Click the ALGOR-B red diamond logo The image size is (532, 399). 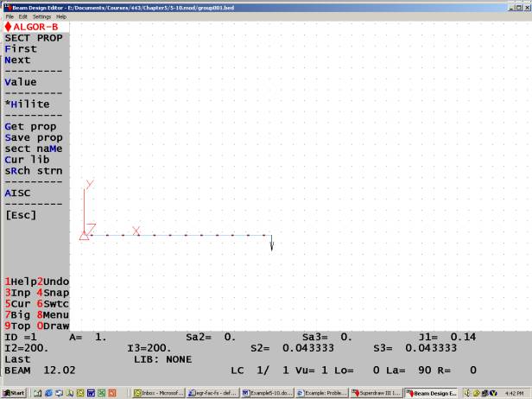tap(8, 27)
